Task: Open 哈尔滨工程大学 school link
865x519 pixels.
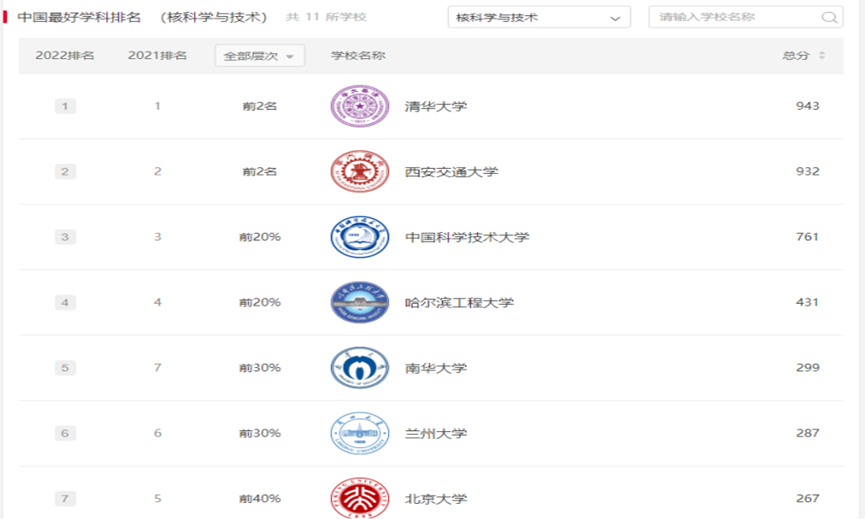Action: pos(459,302)
